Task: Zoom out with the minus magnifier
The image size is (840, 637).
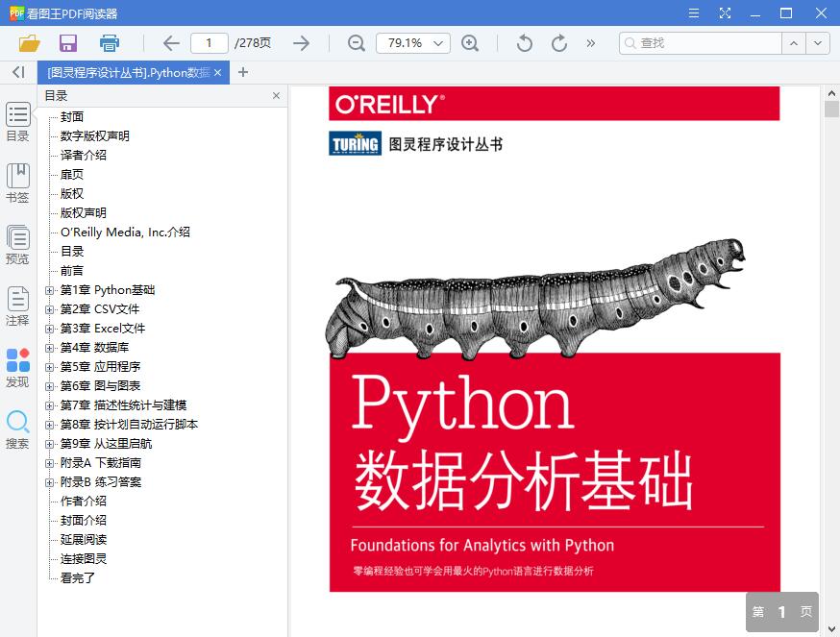Action: tap(357, 43)
